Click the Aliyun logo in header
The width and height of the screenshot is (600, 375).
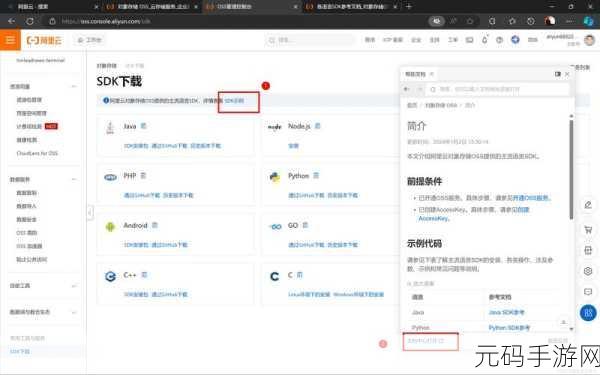point(44,40)
